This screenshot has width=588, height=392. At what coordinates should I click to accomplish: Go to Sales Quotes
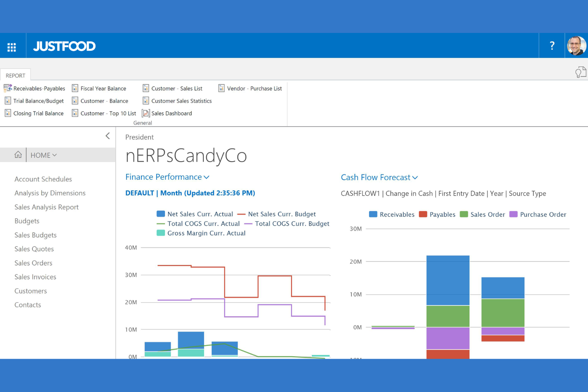(x=34, y=249)
